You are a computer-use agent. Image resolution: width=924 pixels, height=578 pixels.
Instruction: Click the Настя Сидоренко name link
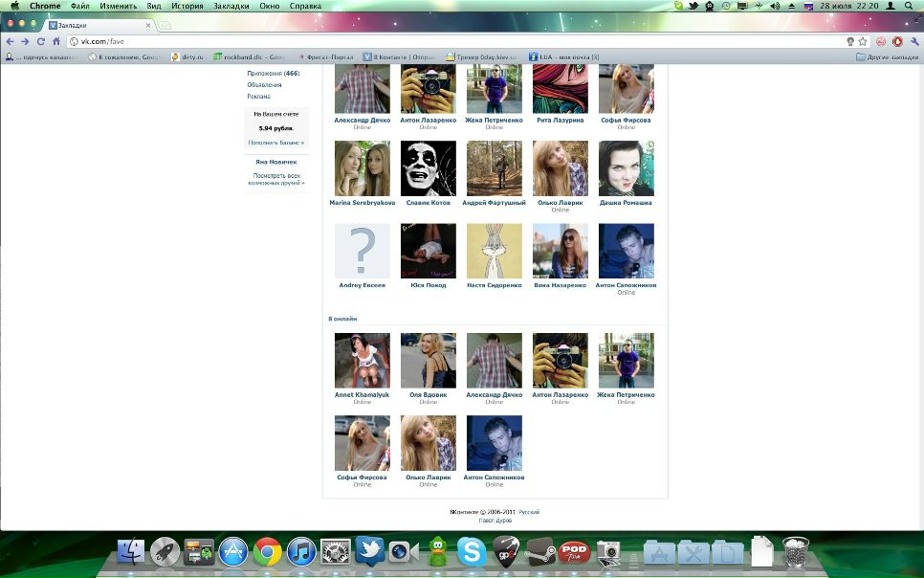[x=494, y=285]
